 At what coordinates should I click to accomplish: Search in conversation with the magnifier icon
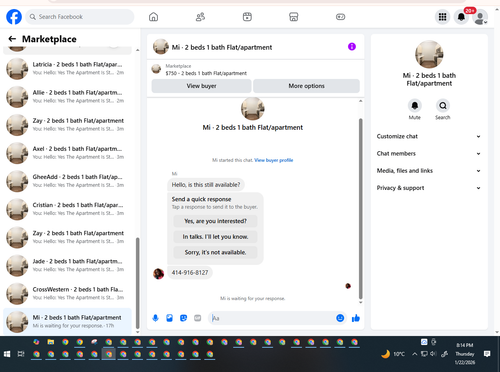[x=443, y=106]
